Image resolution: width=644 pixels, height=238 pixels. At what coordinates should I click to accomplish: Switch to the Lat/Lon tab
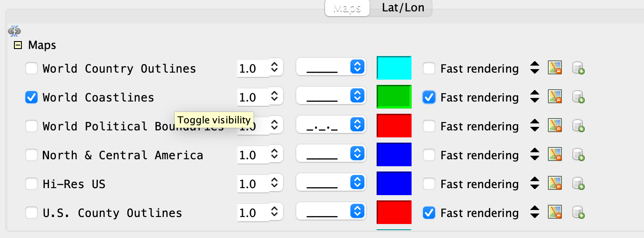pyautogui.click(x=402, y=8)
